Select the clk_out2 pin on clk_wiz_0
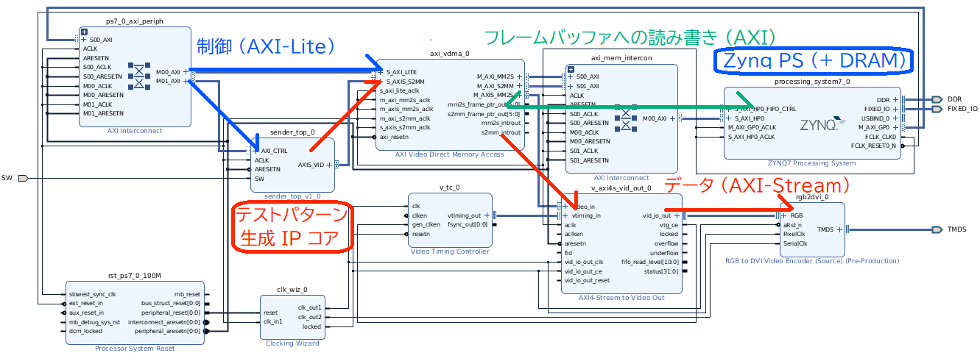This screenshot has width=980, height=364. [x=309, y=317]
